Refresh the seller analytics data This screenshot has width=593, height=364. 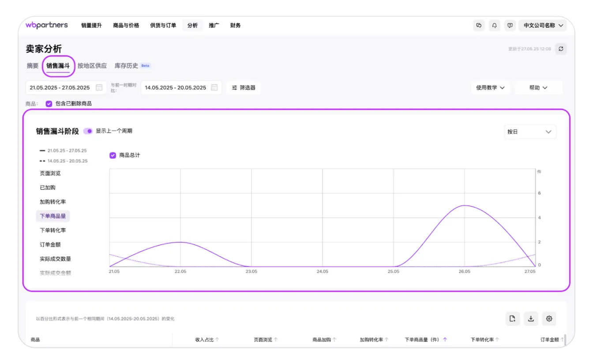coord(561,49)
